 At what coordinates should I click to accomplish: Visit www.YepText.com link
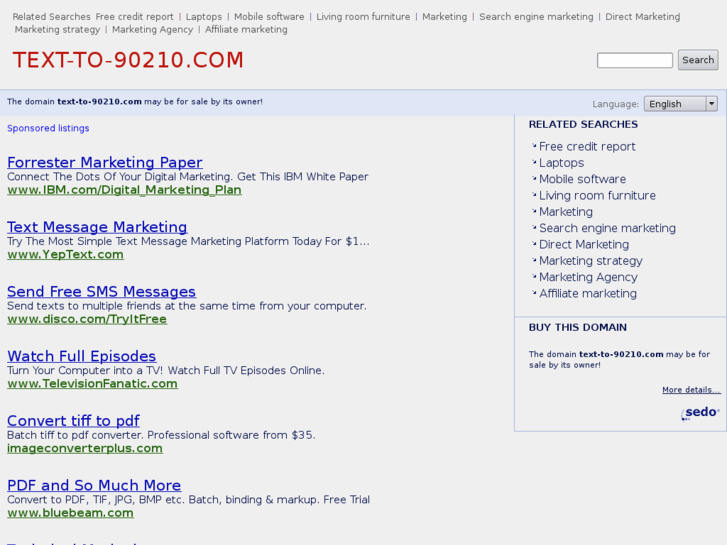pyautogui.click(x=65, y=254)
